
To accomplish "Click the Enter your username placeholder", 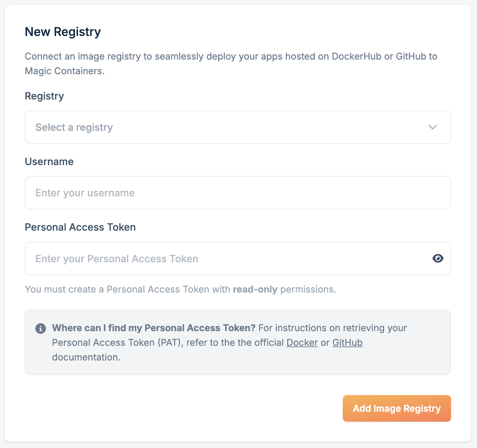I will pyautogui.click(x=85, y=193).
